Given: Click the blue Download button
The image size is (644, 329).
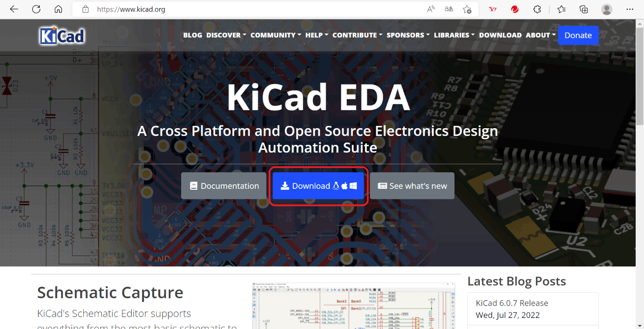Looking at the screenshot, I should point(318,186).
